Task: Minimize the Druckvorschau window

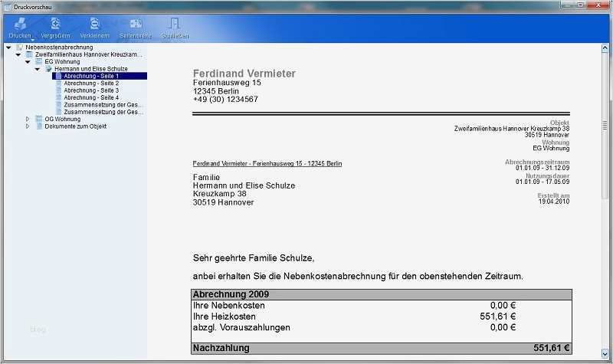Action: click(568, 5)
